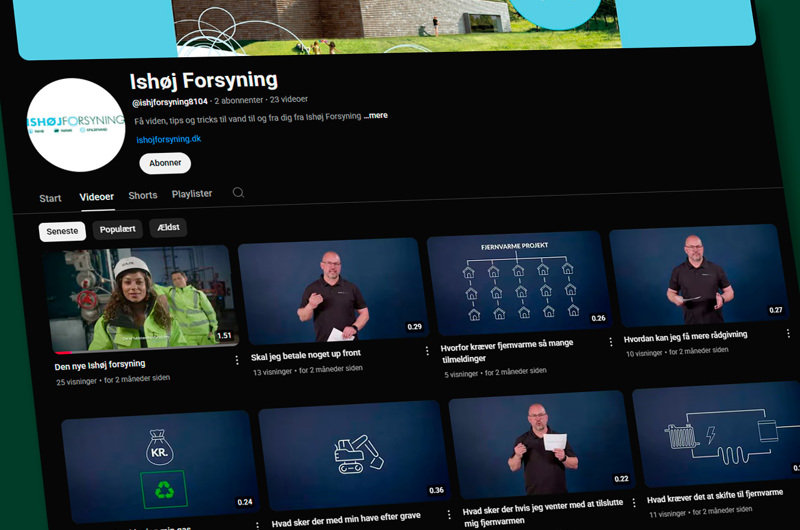
Task: Click the channel search magnifier icon
Action: (238, 193)
